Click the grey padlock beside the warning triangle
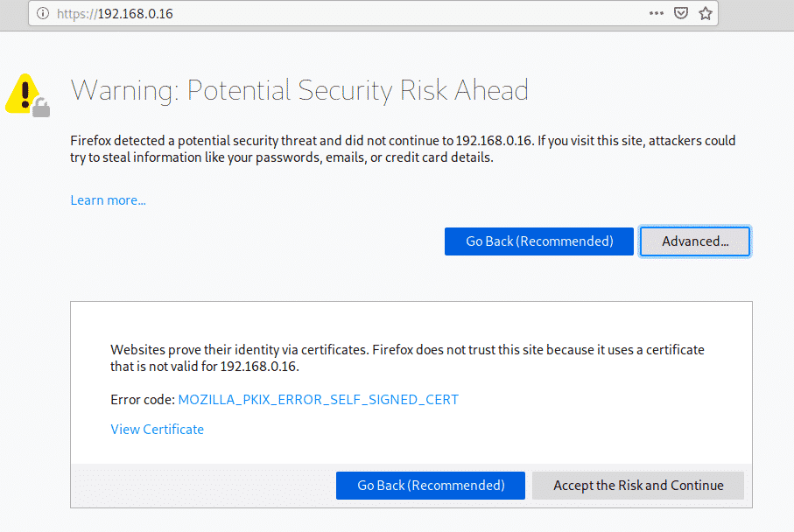 coord(41,108)
